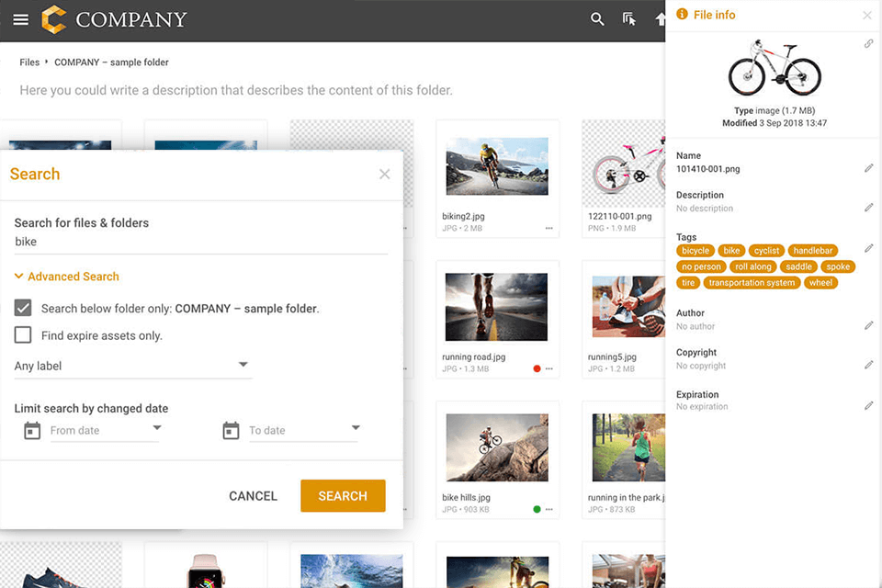Select the cyclist tag
The width and height of the screenshot is (882, 588).
click(766, 251)
